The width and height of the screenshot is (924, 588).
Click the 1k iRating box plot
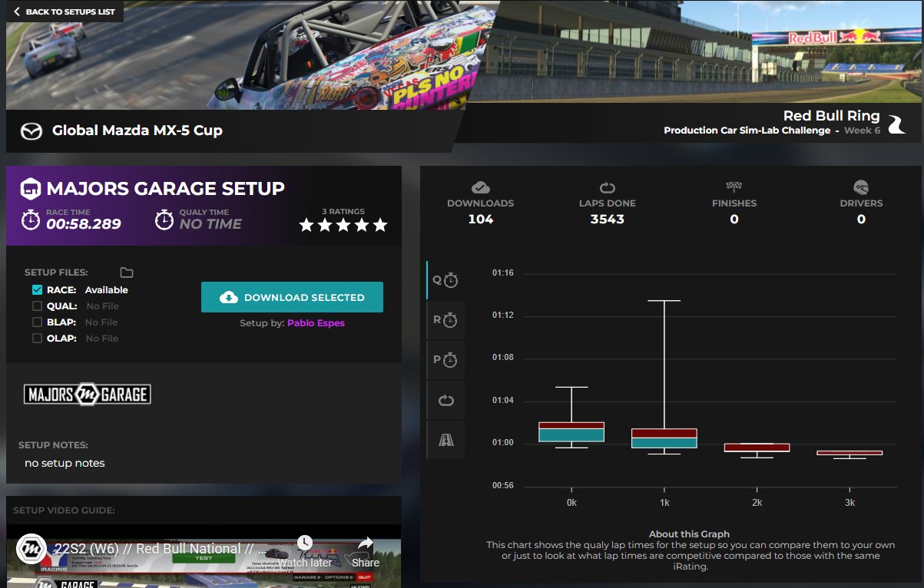(x=664, y=438)
